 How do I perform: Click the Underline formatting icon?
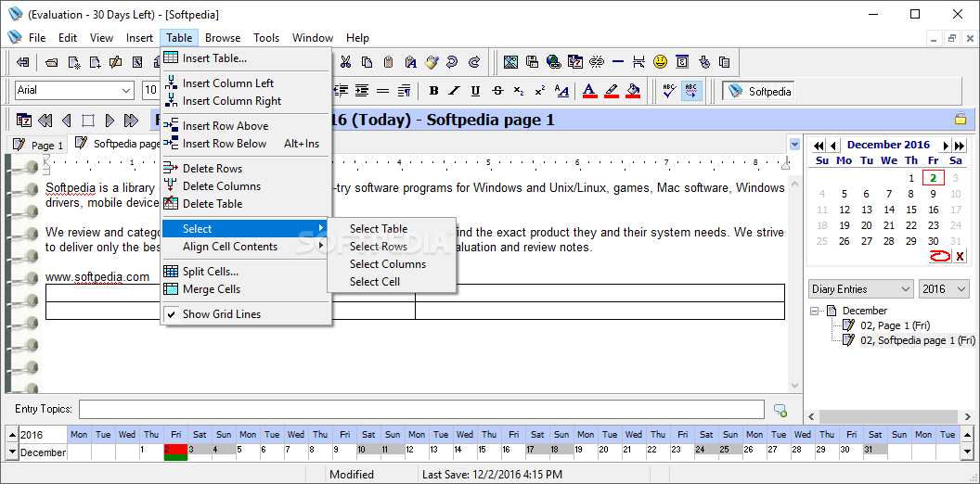[475, 91]
